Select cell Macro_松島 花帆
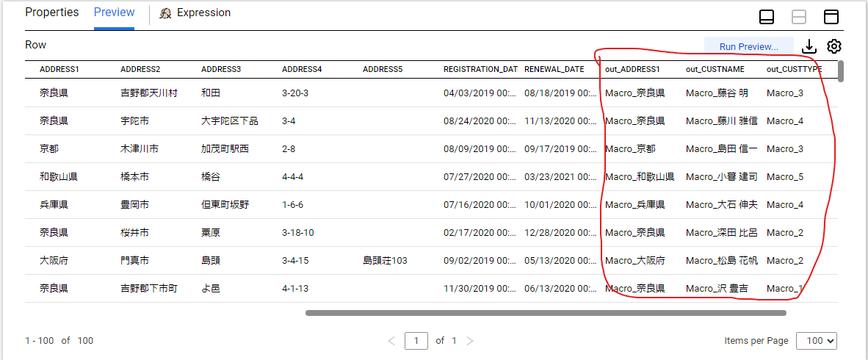 tap(722, 260)
